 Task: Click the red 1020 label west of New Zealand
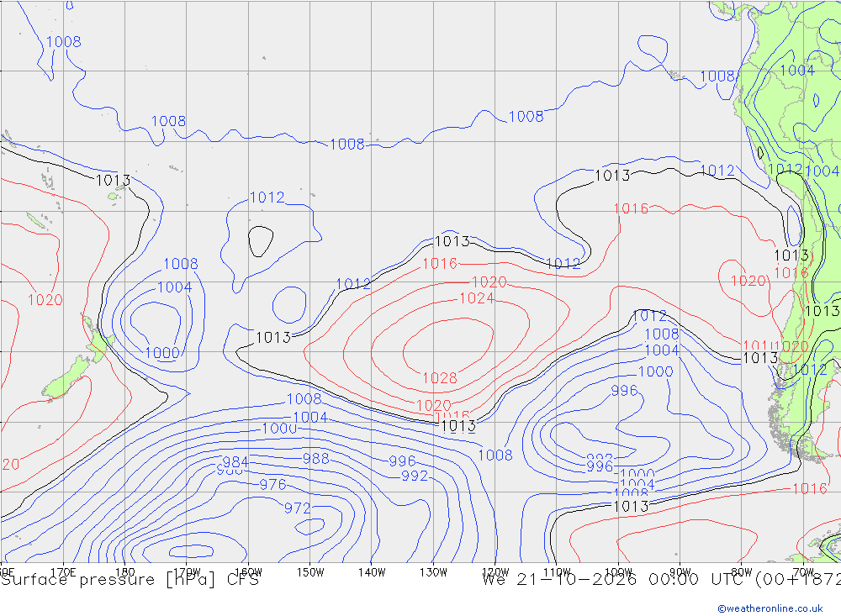pyautogui.click(x=45, y=300)
